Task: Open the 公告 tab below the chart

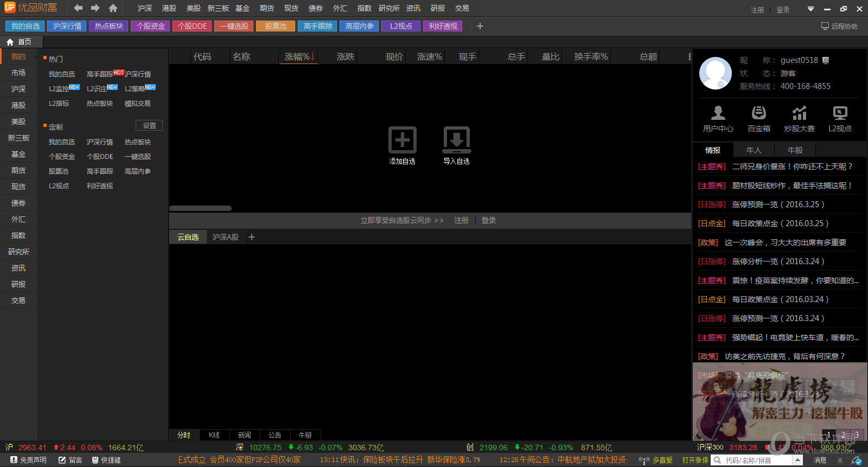Action: (275, 435)
